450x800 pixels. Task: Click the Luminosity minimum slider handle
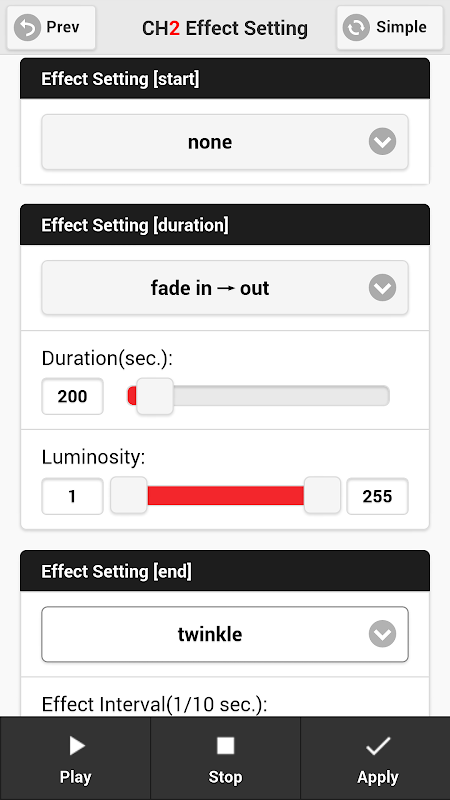(x=129, y=495)
